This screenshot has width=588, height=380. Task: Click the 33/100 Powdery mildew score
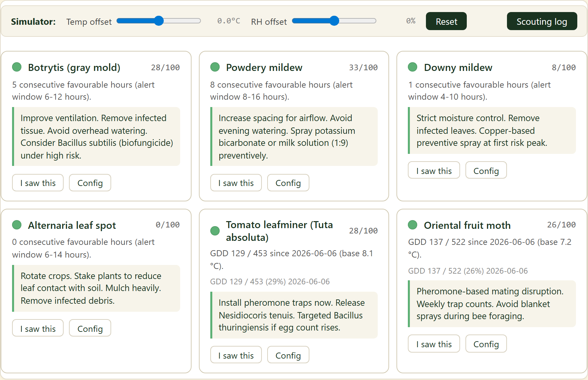click(x=363, y=68)
